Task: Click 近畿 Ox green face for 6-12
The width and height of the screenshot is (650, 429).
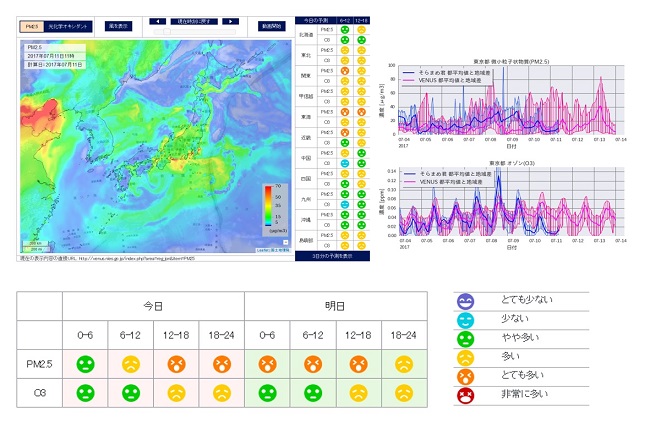Action: (x=344, y=143)
